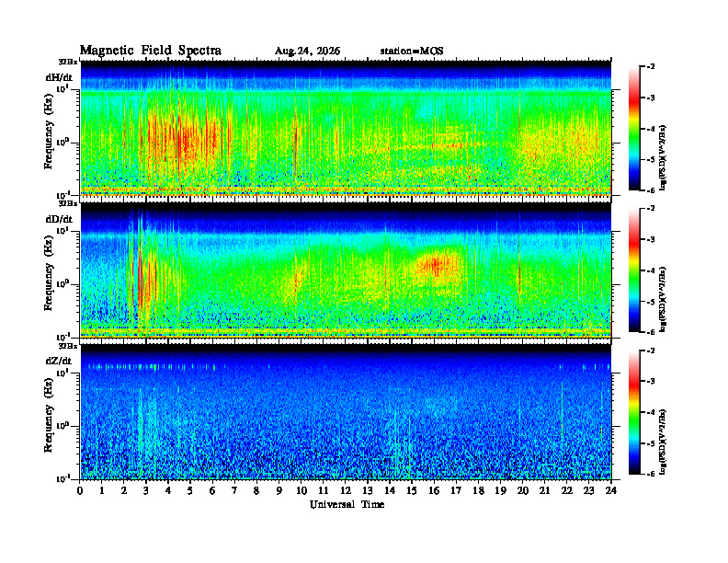Click the dD/dt panel label
The width and height of the screenshot is (728, 563).
pos(59,219)
